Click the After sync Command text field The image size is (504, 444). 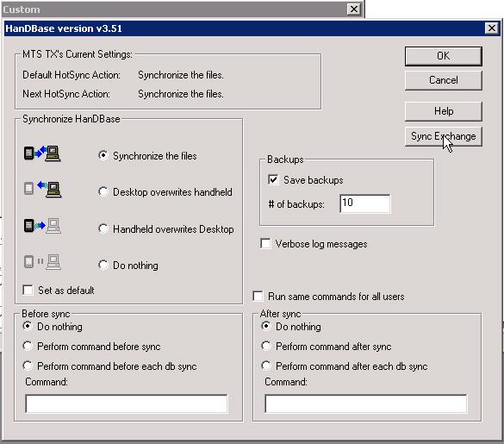pos(366,403)
